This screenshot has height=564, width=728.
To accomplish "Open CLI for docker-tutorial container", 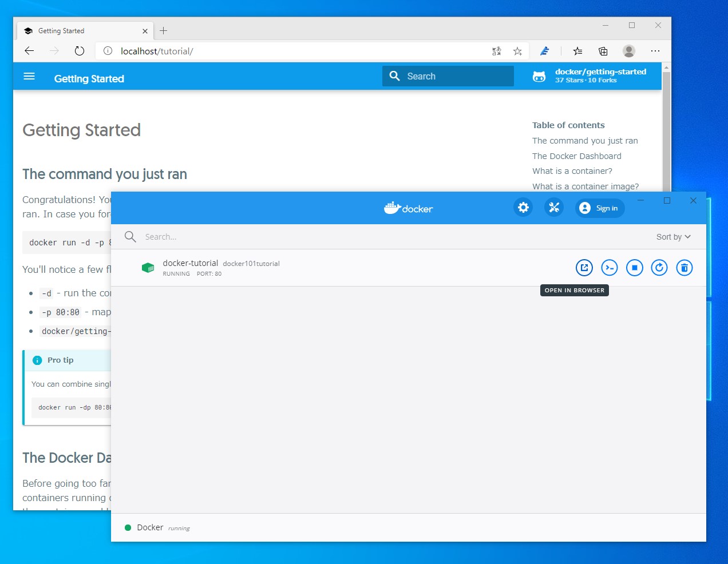I will click(610, 268).
